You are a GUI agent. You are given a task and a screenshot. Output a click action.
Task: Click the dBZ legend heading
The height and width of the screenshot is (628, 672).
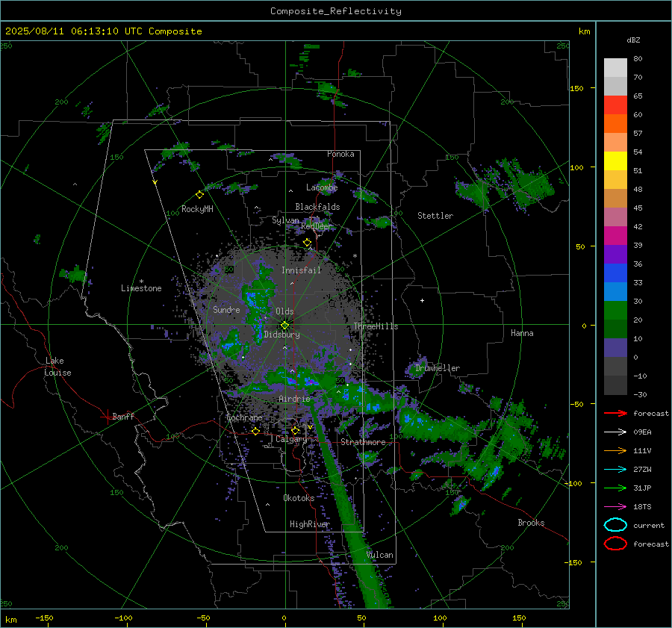[633, 40]
